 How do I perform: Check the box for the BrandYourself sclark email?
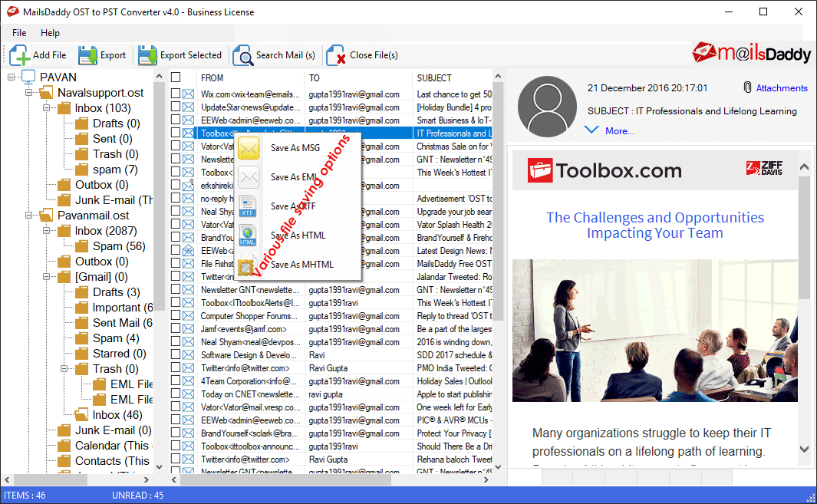[x=176, y=433]
